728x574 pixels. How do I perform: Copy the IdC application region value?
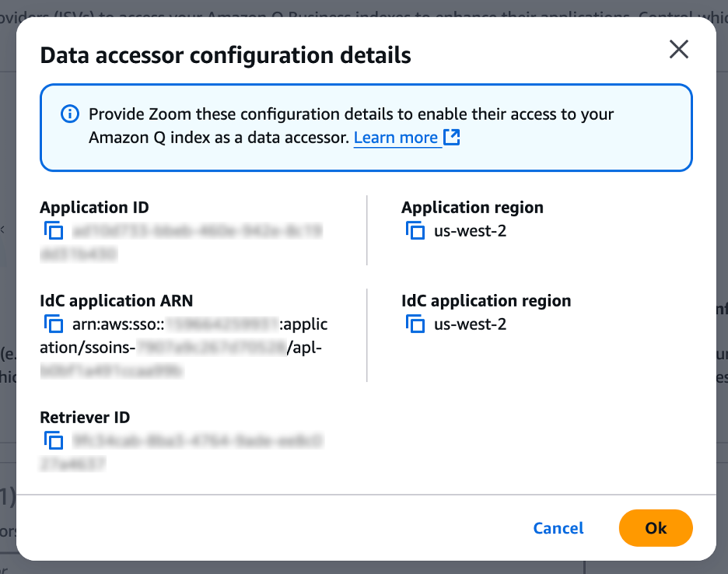(x=415, y=324)
